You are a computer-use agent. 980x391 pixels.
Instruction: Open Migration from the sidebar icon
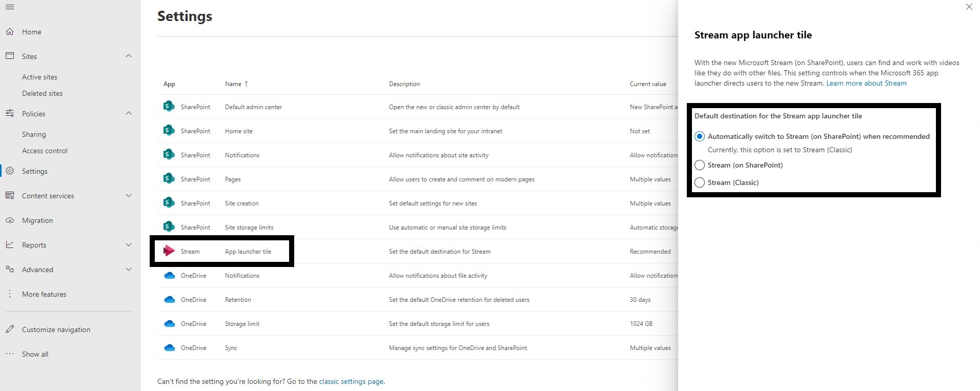pos(10,220)
